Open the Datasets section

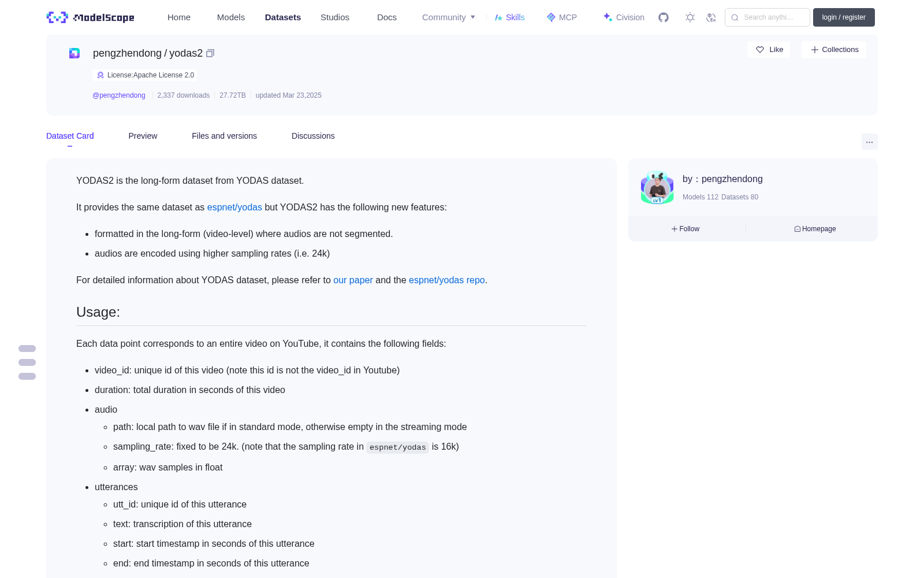283,17
